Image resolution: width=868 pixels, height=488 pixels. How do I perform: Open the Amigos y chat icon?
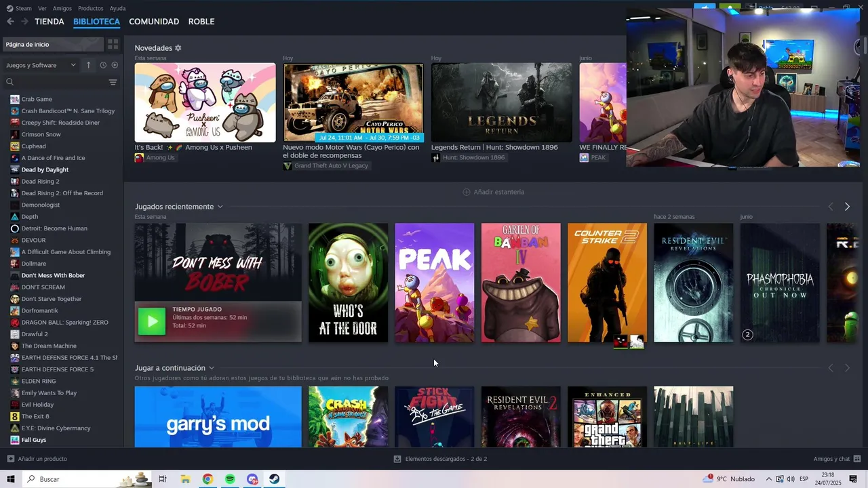(857, 459)
